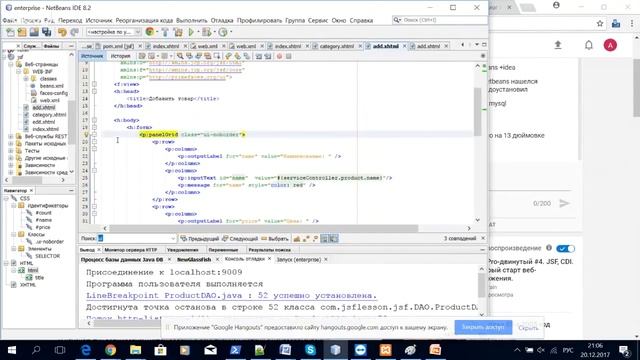
Task: Collapse the CSS node in Navigator
Action: (6, 198)
